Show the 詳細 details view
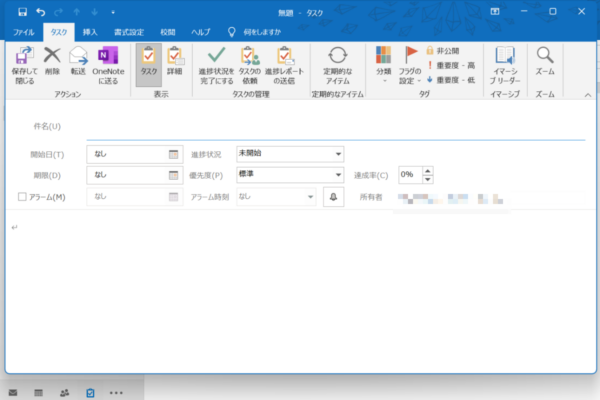 (x=174, y=60)
